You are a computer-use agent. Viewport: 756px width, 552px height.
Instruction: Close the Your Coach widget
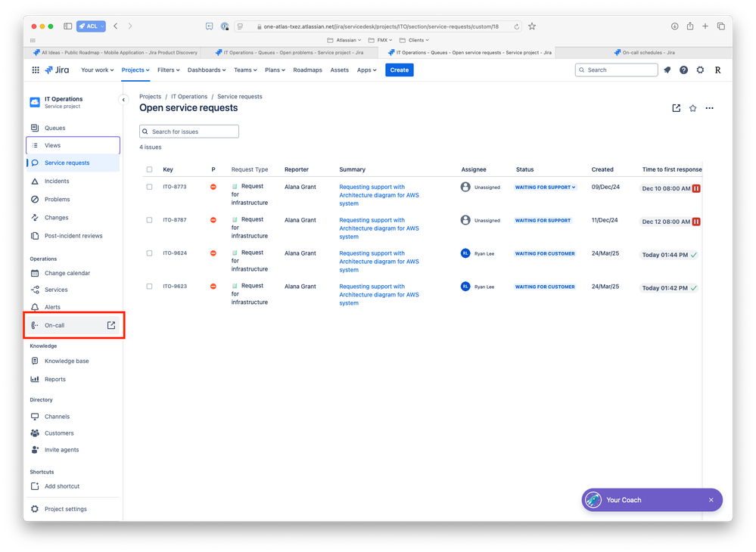[x=711, y=500]
